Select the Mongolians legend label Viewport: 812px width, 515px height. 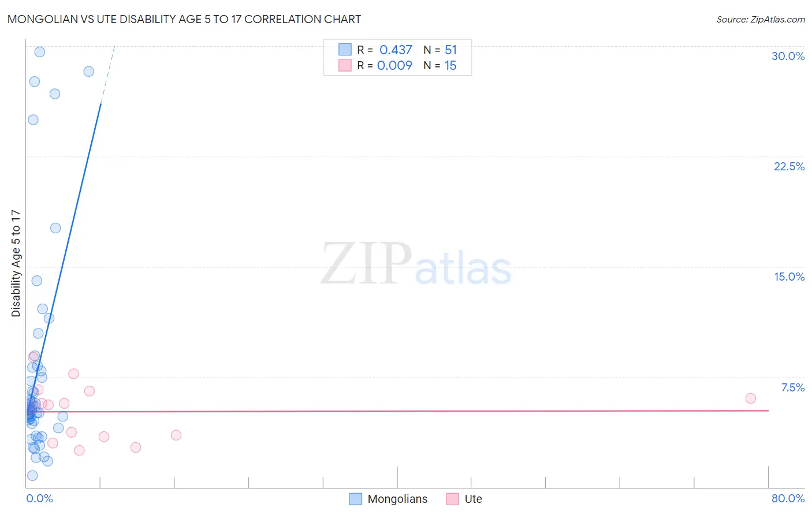point(397,499)
